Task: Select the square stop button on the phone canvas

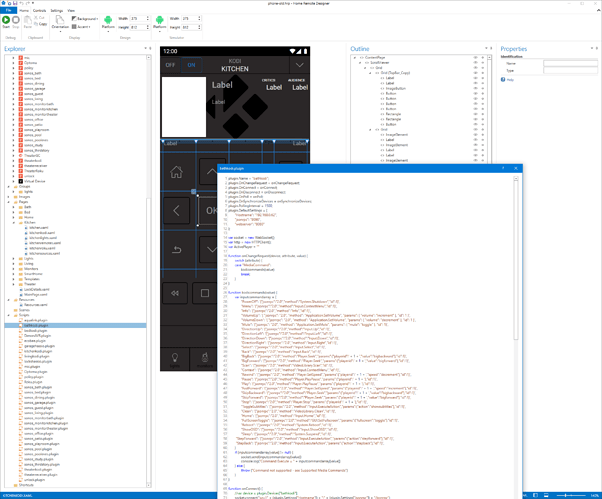Action: pyautogui.click(x=205, y=293)
